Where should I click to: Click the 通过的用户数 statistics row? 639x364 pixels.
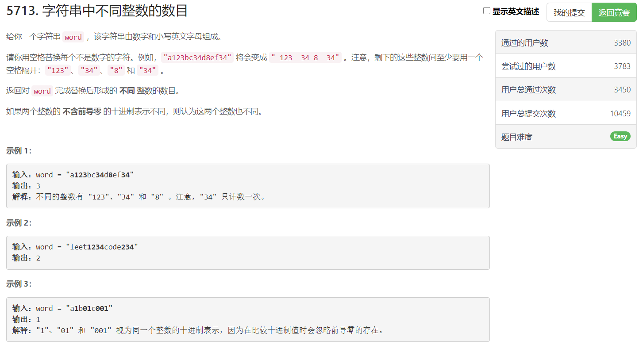pos(566,42)
